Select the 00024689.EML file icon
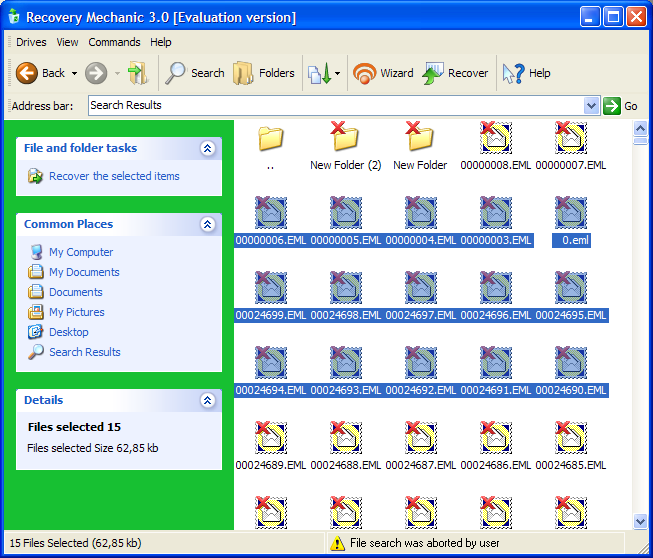 271,437
